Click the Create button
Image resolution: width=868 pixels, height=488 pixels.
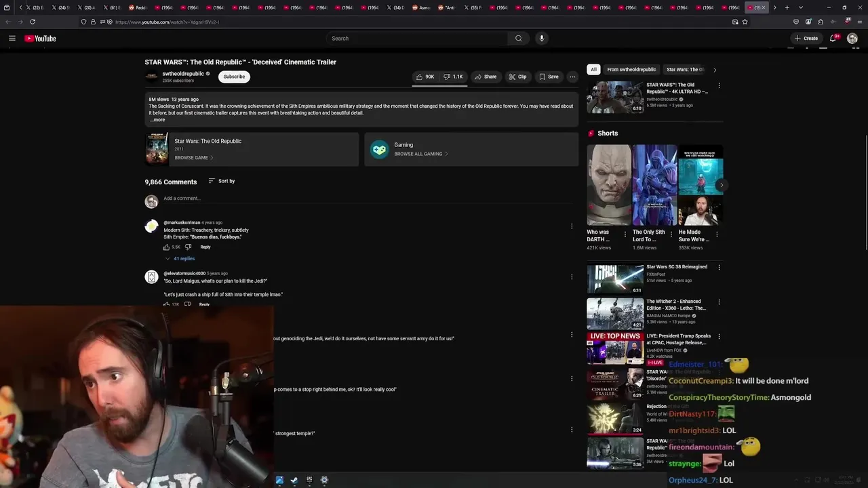[x=806, y=39]
